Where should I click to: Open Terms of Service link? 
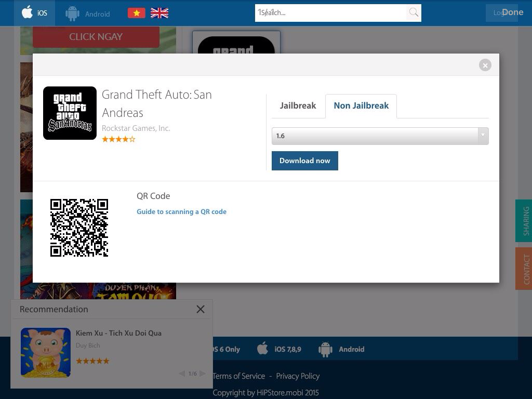point(239,376)
